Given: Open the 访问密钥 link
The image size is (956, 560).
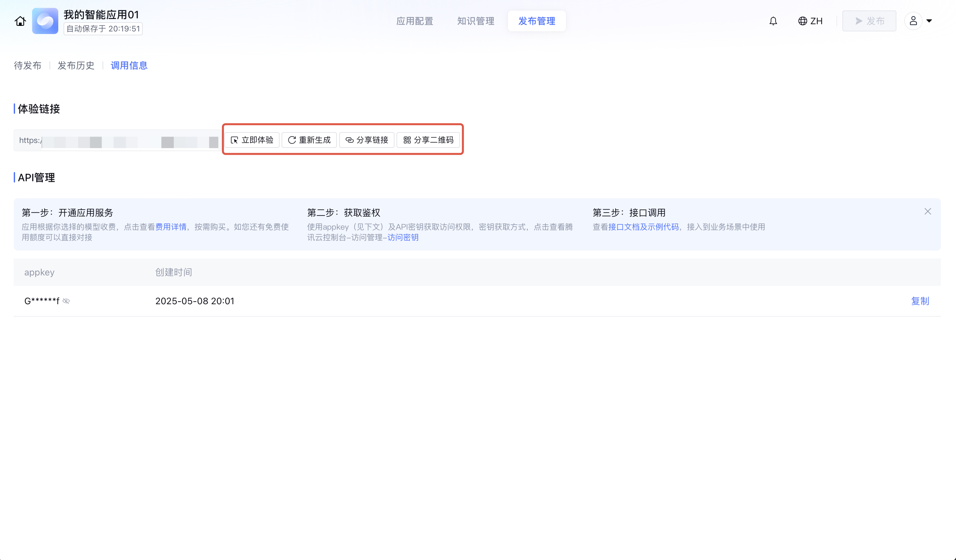Looking at the screenshot, I should 403,238.
